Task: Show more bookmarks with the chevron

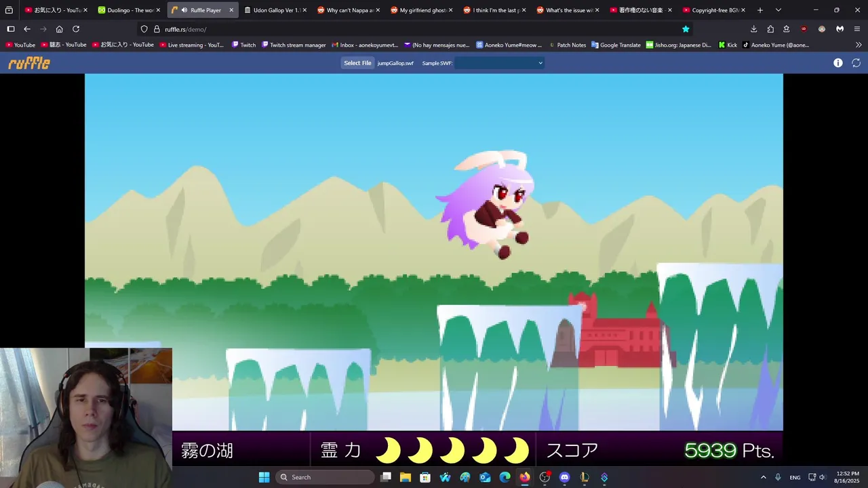Action: pos(859,45)
